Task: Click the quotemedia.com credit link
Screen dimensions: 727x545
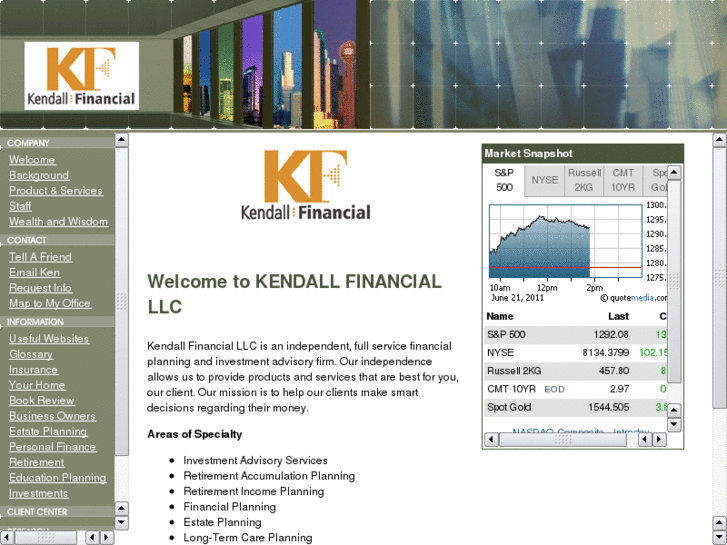Action: 633,298
